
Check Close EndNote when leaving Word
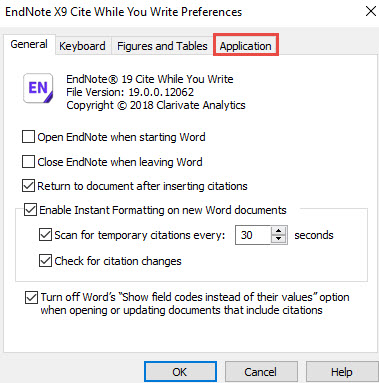tap(28, 162)
